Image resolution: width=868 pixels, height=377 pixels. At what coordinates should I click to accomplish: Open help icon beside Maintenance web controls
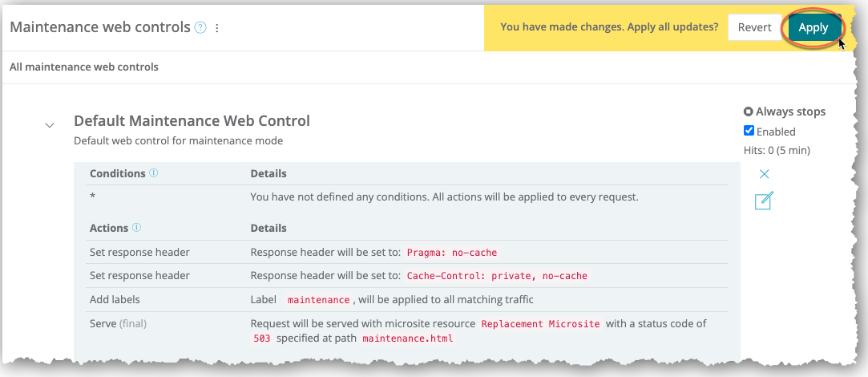pyautogui.click(x=200, y=27)
